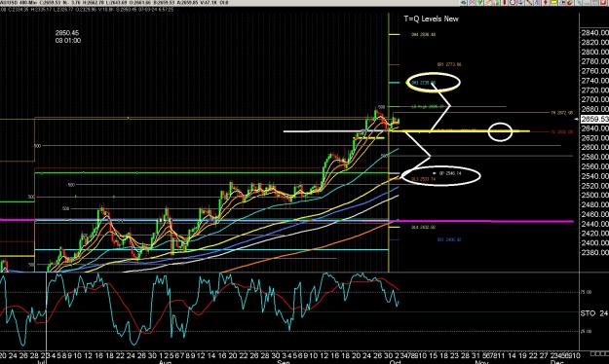Click the 2580.00 price axis label
Screen dimensions: 609x364
tap(594, 157)
